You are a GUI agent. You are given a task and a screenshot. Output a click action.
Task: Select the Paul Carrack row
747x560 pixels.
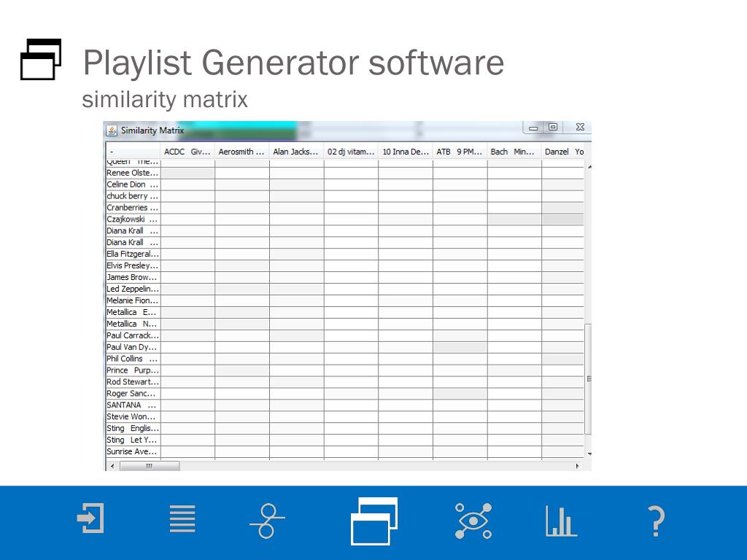(345, 335)
